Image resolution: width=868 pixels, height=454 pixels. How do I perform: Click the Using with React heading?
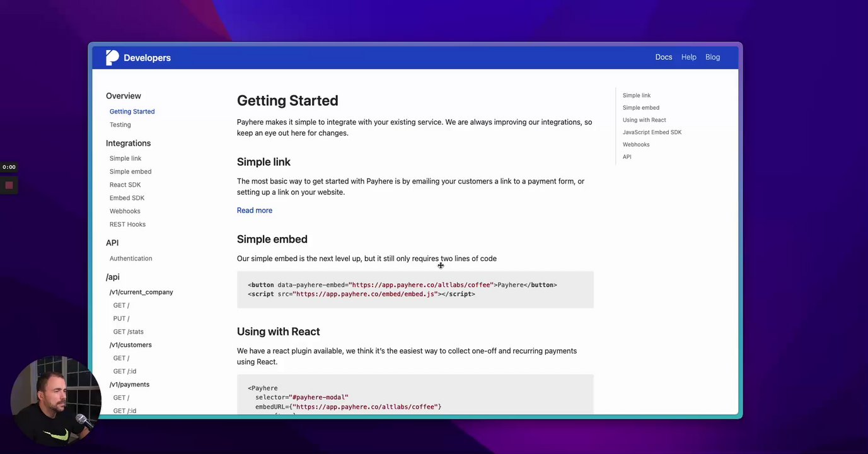[x=279, y=332]
